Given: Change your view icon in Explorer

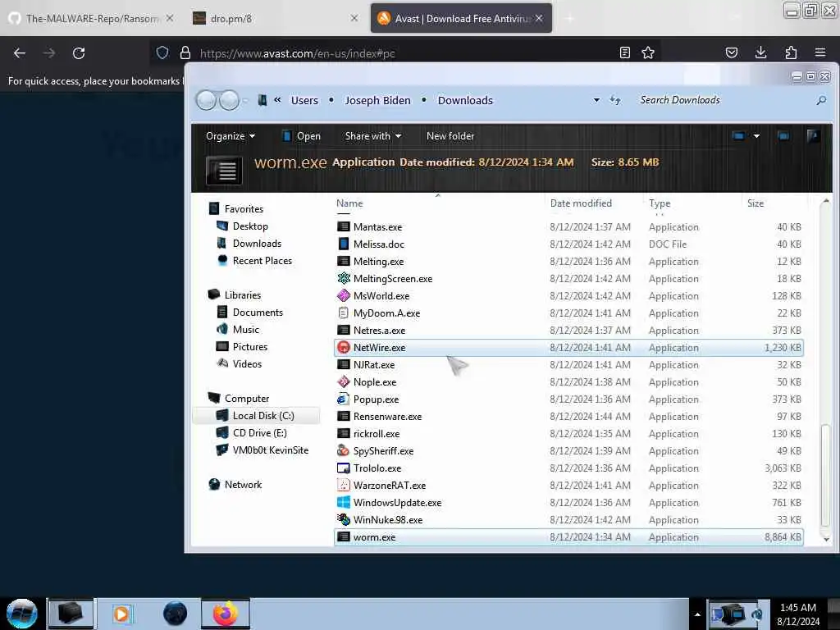Looking at the screenshot, I should (739, 136).
